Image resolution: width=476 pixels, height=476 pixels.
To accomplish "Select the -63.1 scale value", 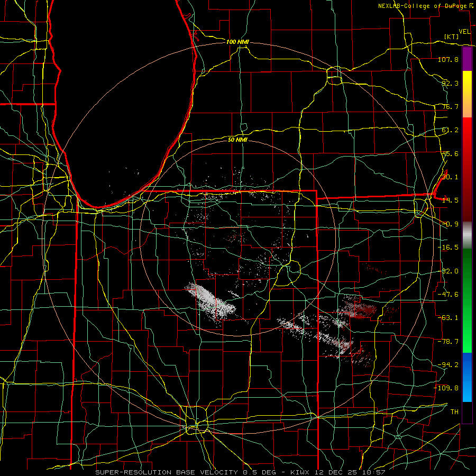I will pos(448,318).
